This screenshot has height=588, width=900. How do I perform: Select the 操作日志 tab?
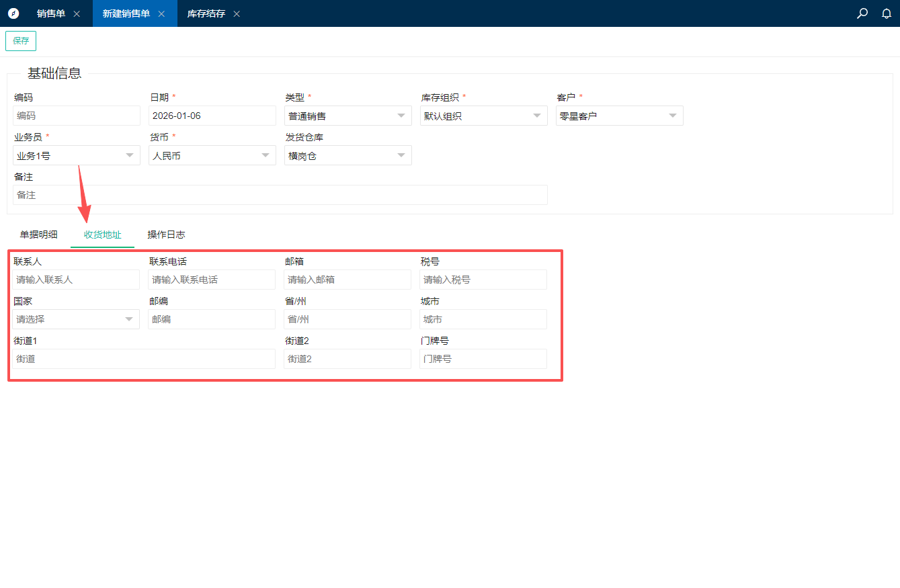click(x=166, y=235)
